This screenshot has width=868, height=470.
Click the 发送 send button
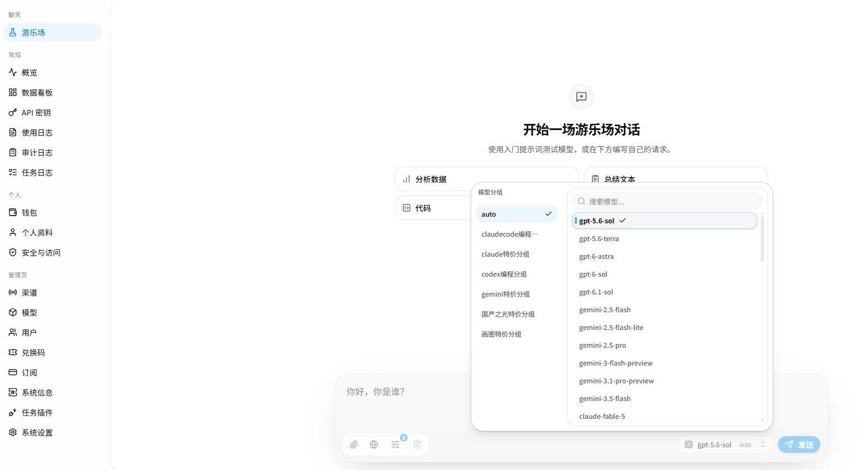pos(799,444)
